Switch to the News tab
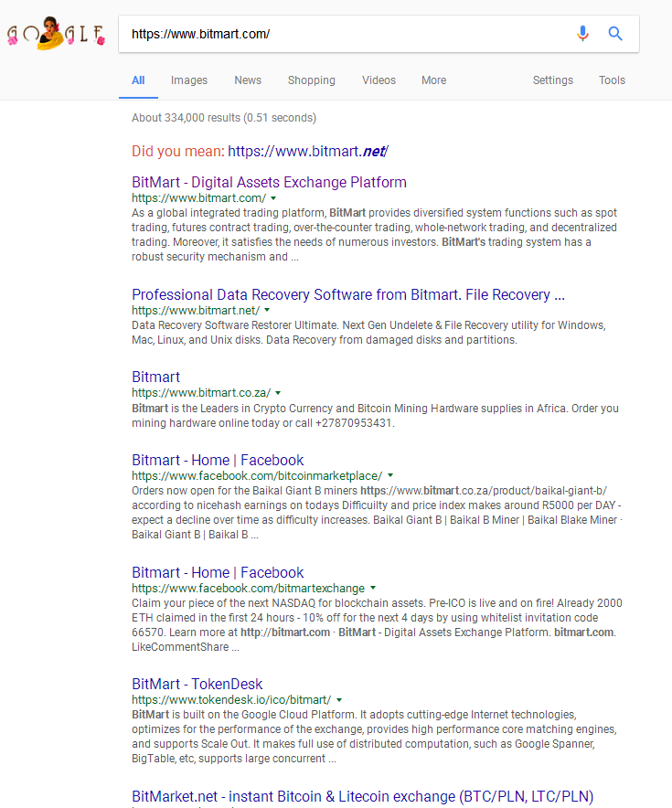 point(248,80)
